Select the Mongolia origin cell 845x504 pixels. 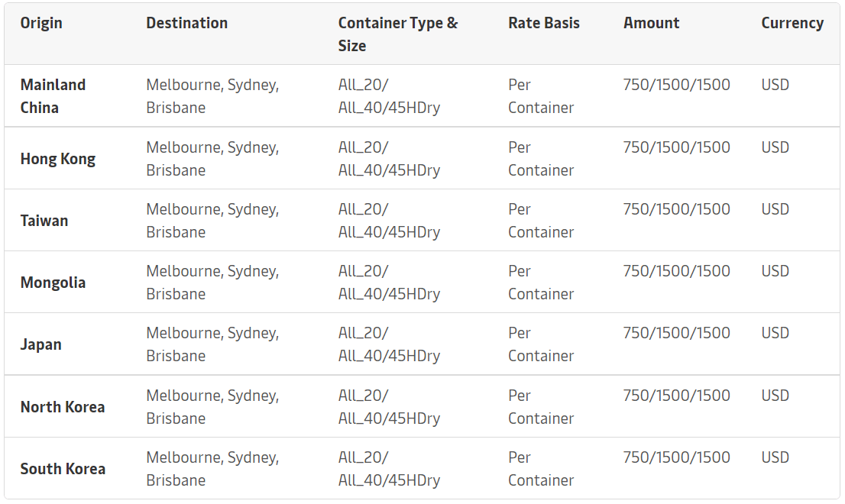[x=53, y=283]
